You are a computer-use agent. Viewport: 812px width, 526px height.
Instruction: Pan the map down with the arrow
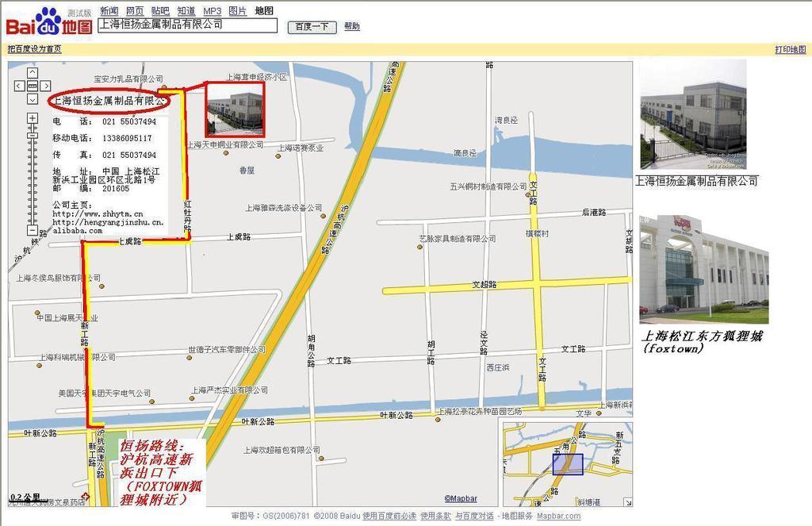click(32, 98)
